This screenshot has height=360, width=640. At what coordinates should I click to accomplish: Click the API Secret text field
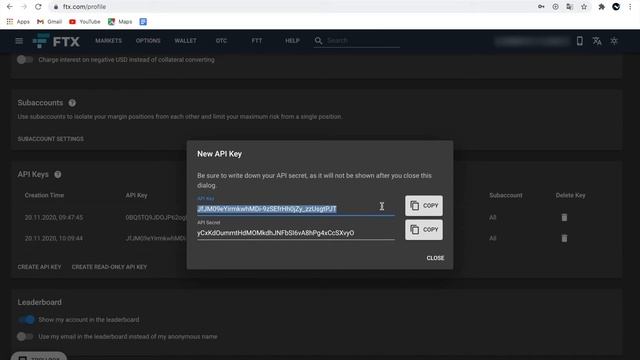coord(296,233)
